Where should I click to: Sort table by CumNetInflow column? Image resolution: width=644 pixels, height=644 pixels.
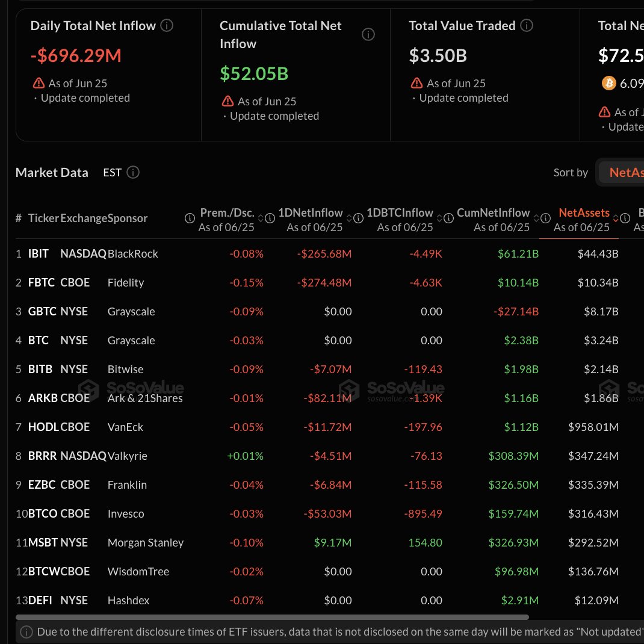tap(536, 218)
